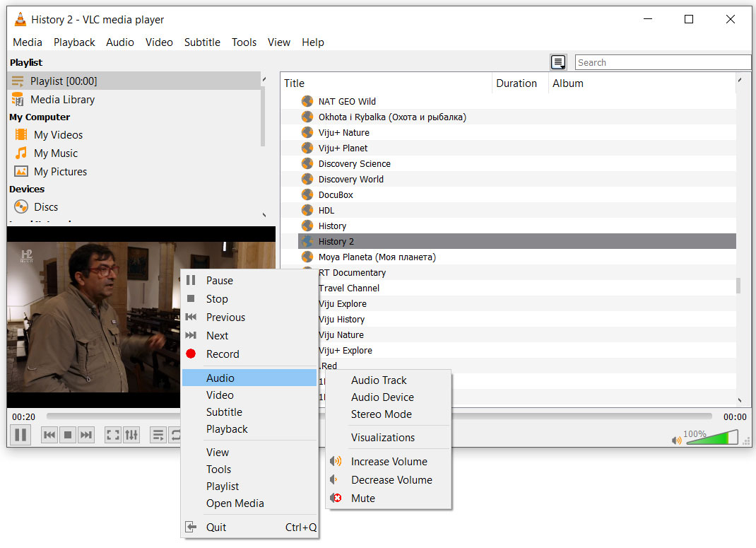Expand the Visualizations submenu
Screen dimensions: 756x548
(389, 438)
